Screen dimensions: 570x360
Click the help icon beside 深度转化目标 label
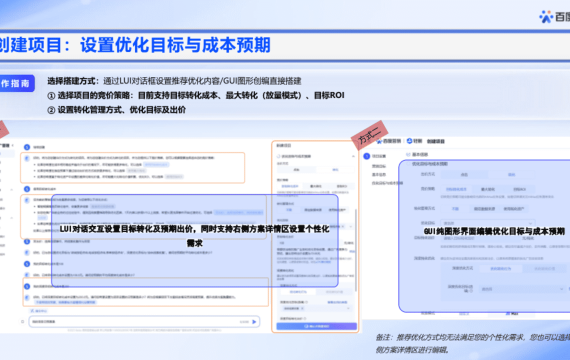471,291
